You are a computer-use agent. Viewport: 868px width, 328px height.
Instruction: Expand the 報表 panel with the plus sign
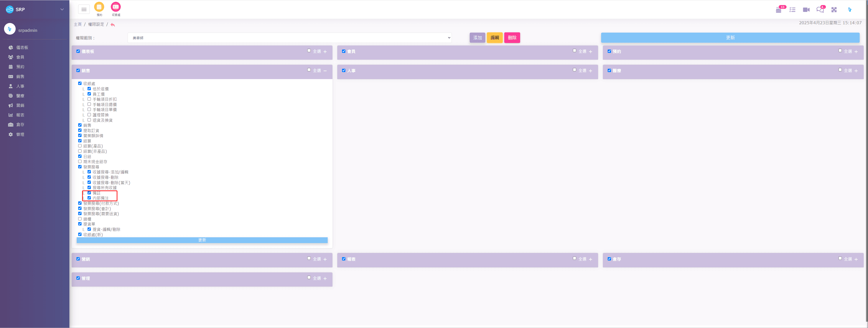590,260
